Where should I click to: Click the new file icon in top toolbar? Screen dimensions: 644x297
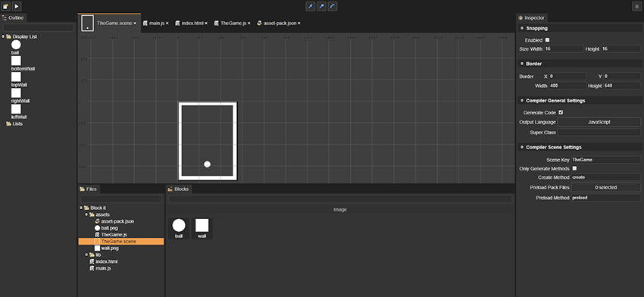tap(6, 6)
